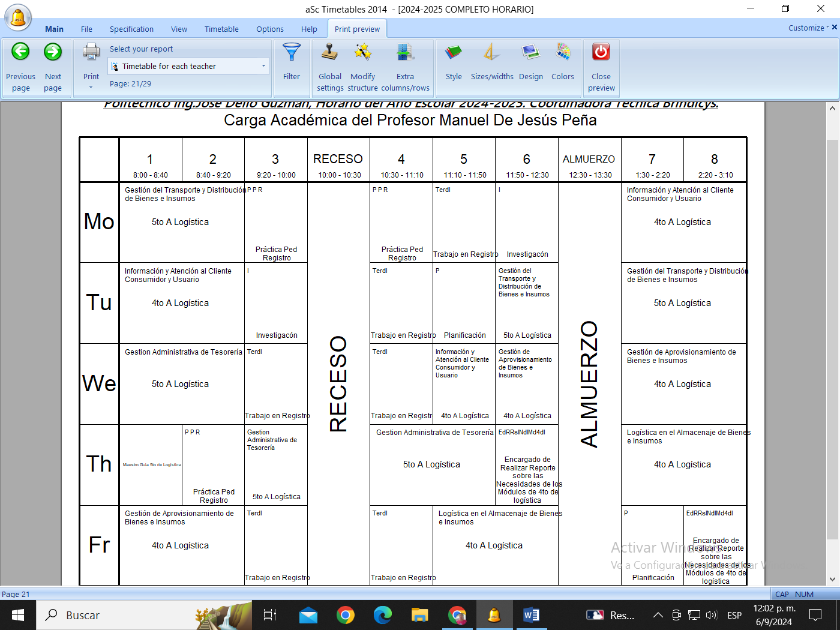Image resolution: width=840 pixels, height=630 pixels.
Task: Launch Microsoft Edge from the taskbar
Action: tap(383, 615)
